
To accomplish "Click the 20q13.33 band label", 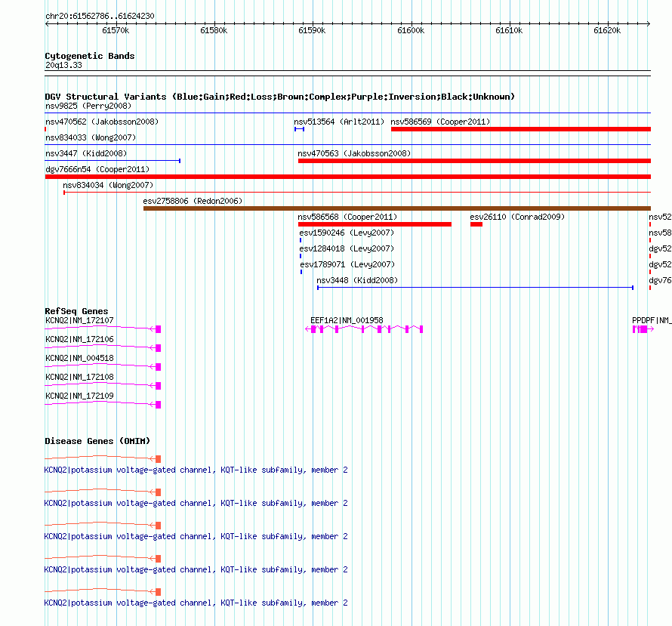I will [63, 65].
